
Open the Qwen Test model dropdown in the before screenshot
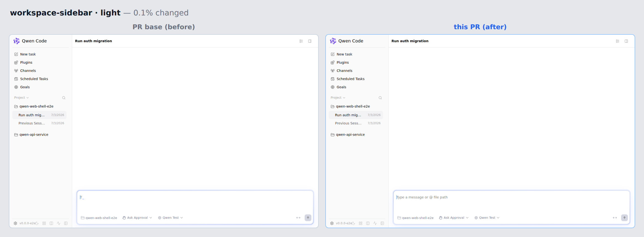coord(170,218)
